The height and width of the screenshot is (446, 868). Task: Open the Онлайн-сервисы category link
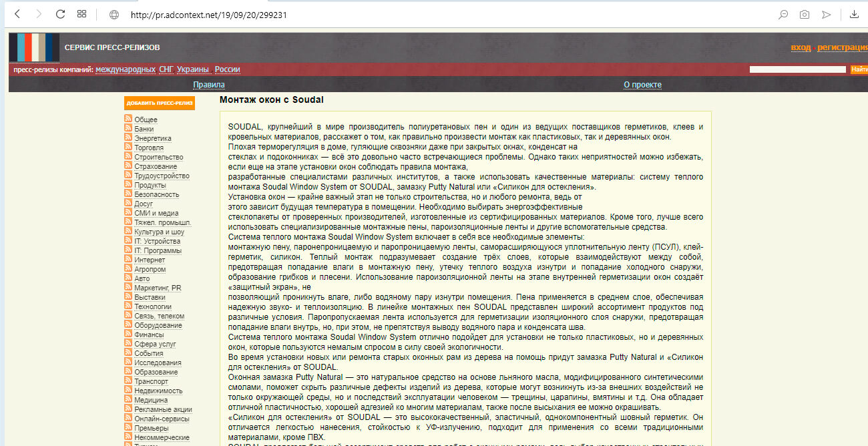(x=162, y=419)
